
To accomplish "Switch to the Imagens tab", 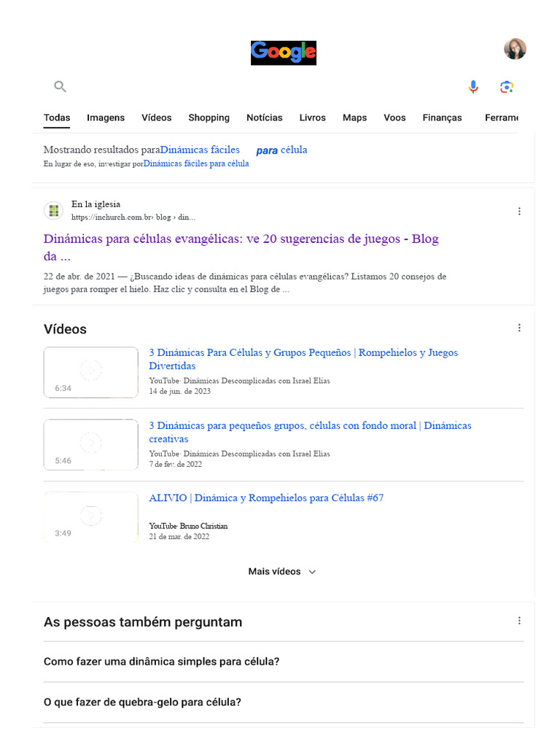I will point(106,117).
